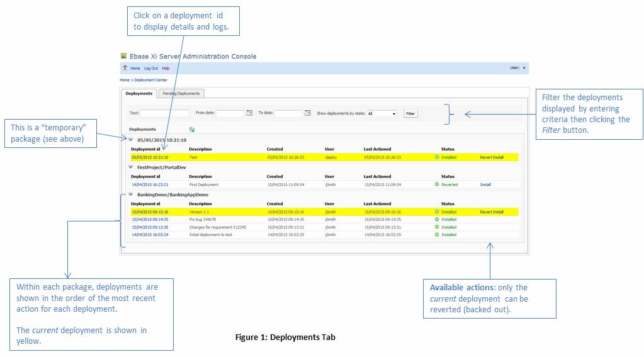Switch to the Pending Deployments tab
This screenshot has height=357, width=644.
181,93
